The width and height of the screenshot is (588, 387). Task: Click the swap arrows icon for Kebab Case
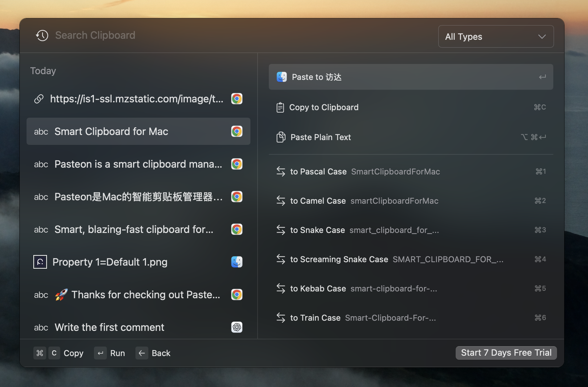coord(281,288)
